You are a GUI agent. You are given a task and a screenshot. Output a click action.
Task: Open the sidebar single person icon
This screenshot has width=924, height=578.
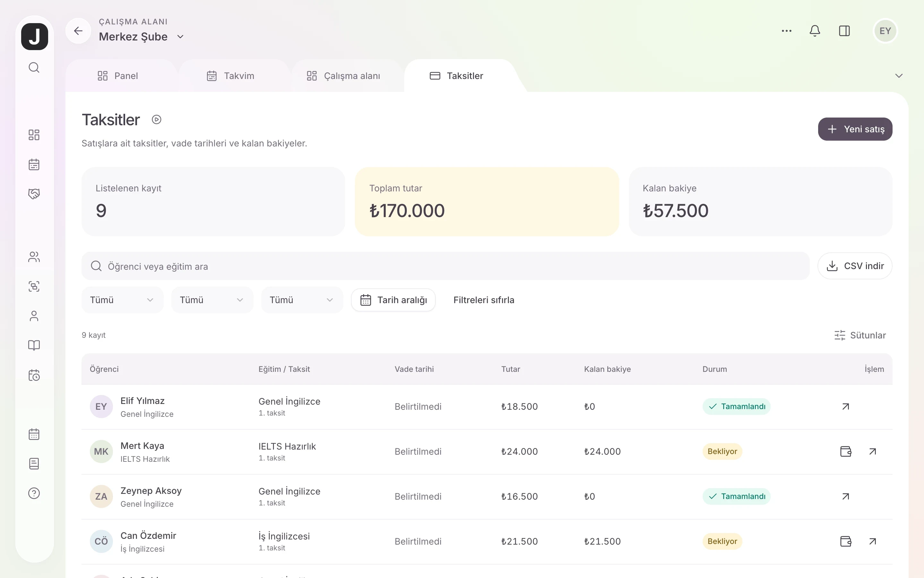(34, 316)
